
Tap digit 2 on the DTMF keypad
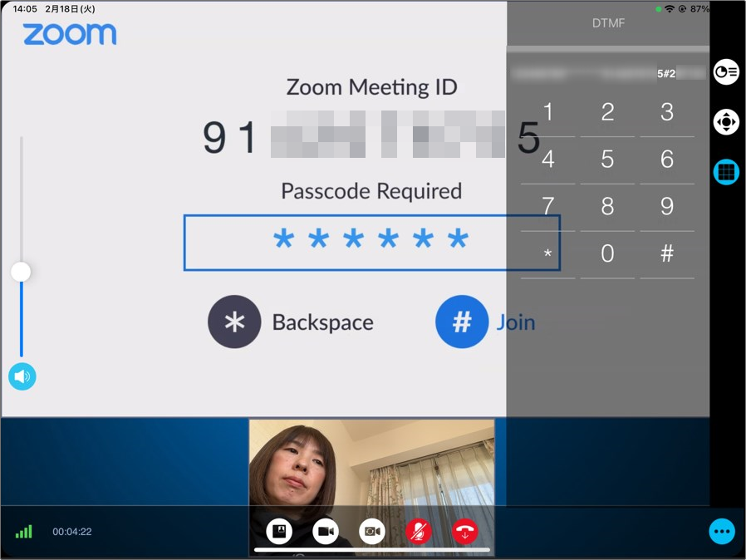point(607,113)
